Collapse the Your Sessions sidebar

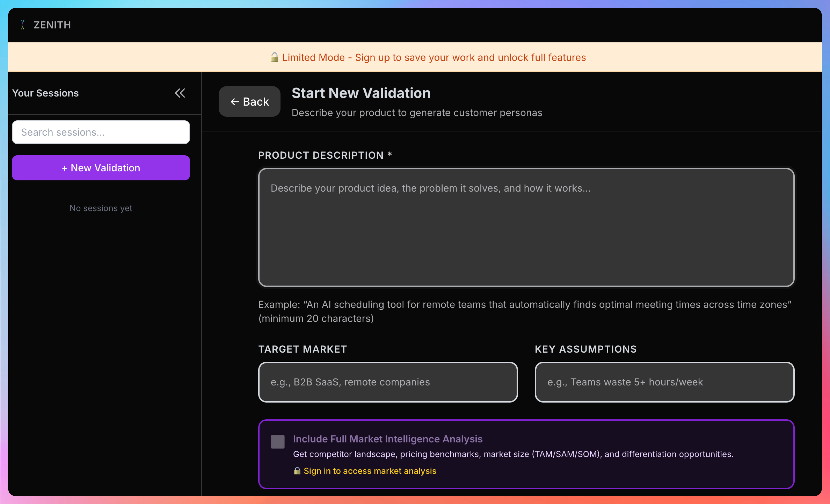[180, 93]
